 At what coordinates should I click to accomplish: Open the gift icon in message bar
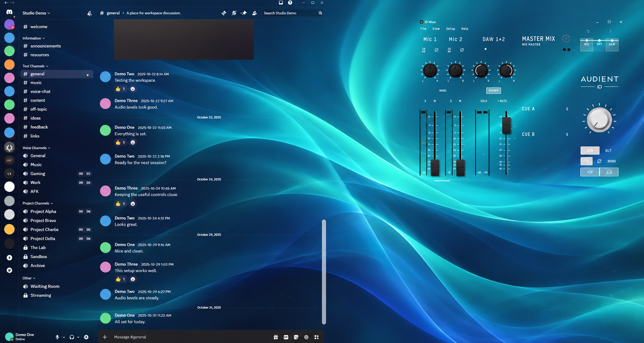pos(276,337)
